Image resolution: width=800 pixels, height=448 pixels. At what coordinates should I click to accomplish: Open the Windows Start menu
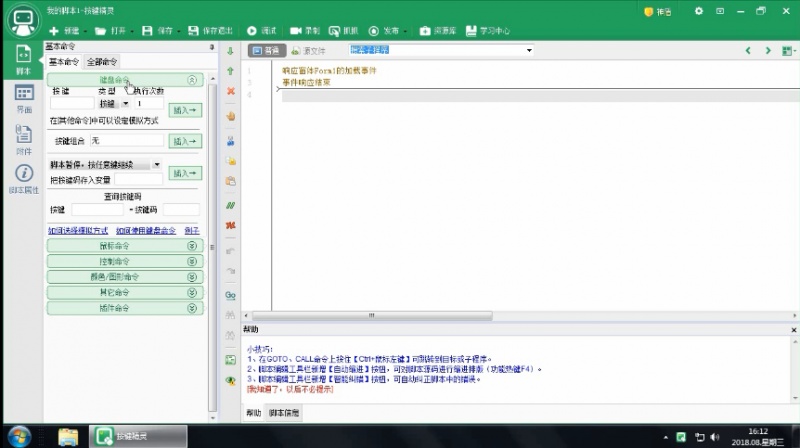pos(19,437)
